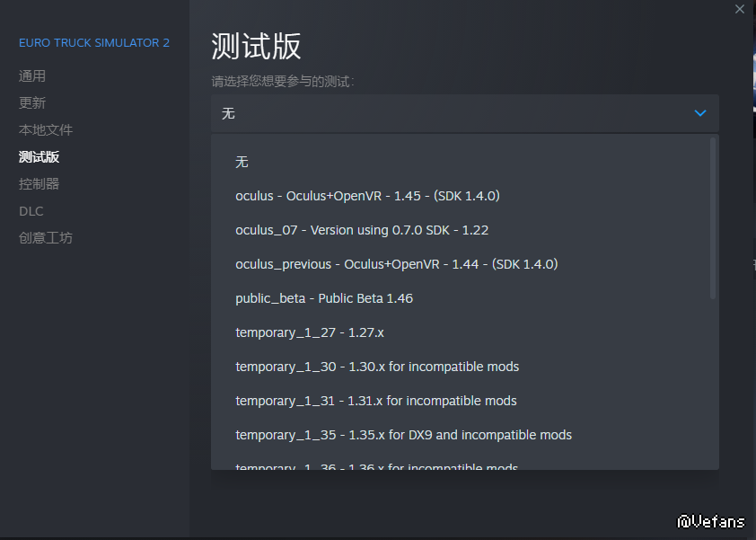The image size is (756, 540).
Task: Click the EURO TRUCK SIMULATOR 2 title link
Action: click(x=94, y=43)
